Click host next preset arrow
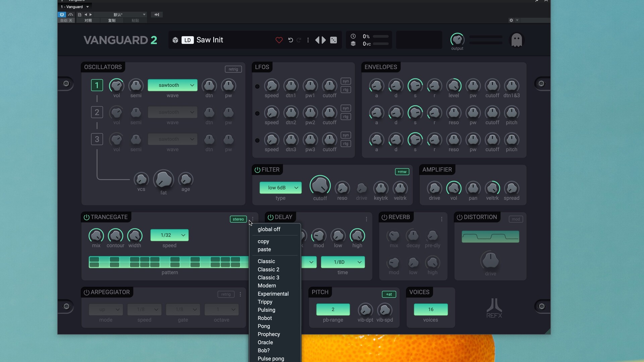 coord(91,14)
